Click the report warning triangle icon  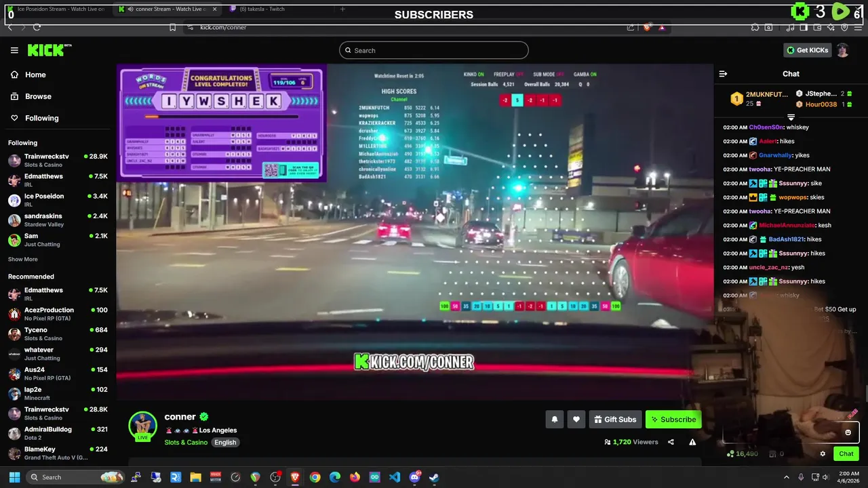tap(692, 442)
